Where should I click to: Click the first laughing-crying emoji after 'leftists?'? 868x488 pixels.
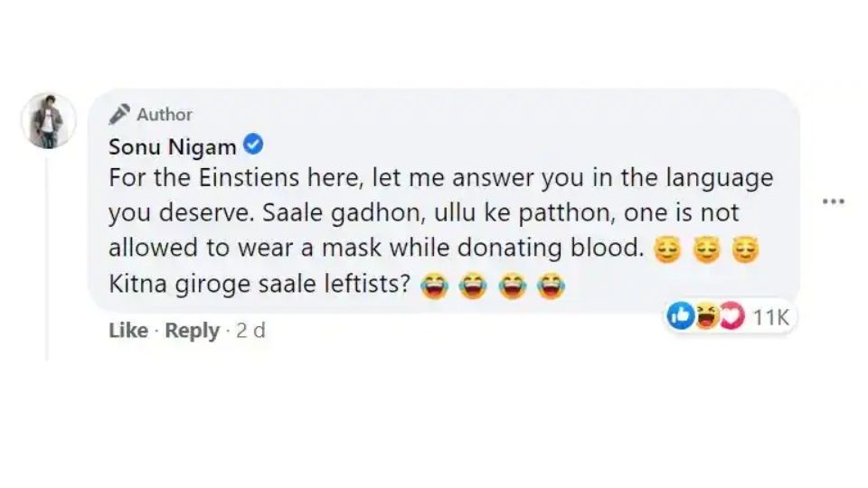point(434,286)
